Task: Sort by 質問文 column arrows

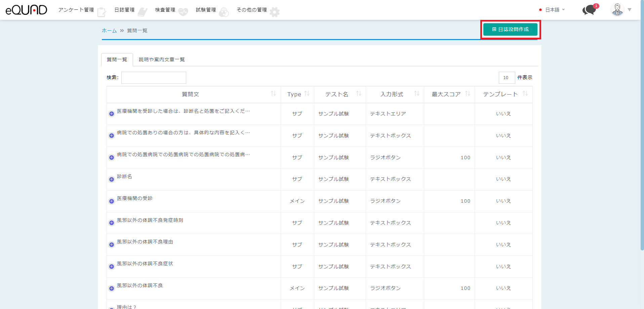Action: tap(273, 94)
